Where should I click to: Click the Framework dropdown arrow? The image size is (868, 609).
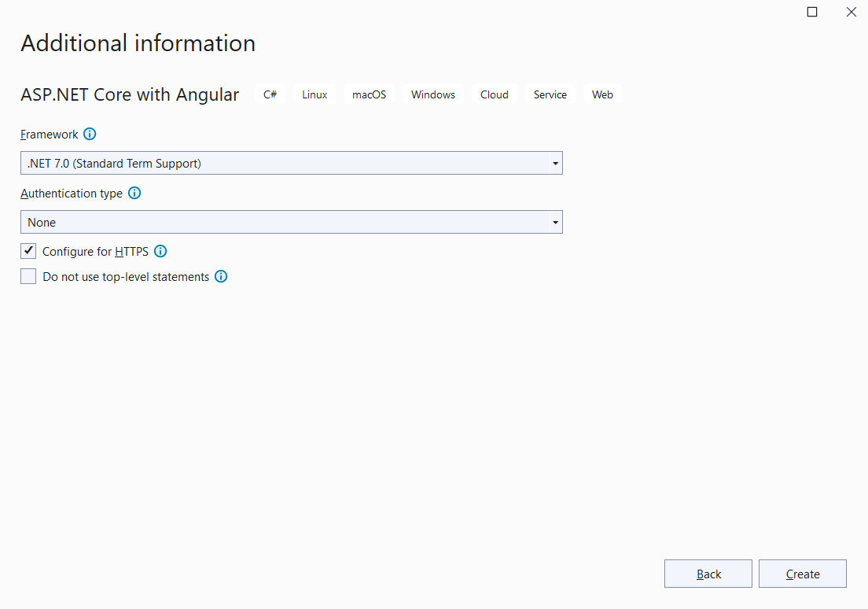click(x=555, y=164)
